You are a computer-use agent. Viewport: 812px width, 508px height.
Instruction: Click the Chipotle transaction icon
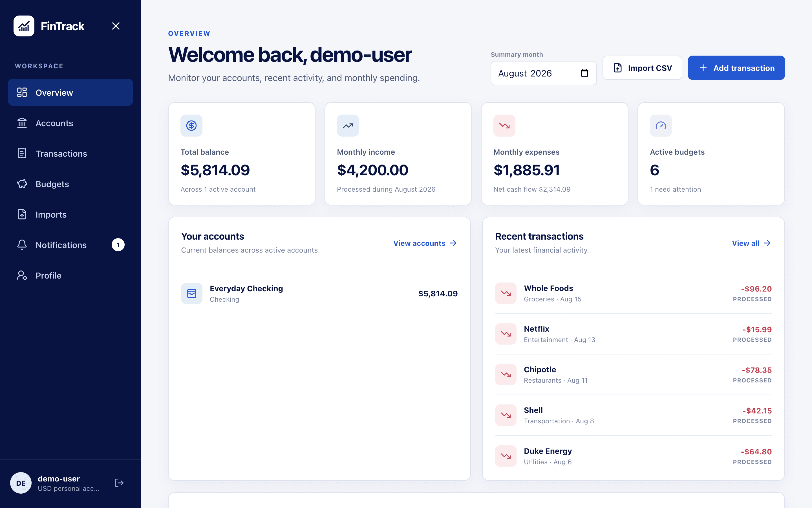pyautogui.click(x=506, y=374)
